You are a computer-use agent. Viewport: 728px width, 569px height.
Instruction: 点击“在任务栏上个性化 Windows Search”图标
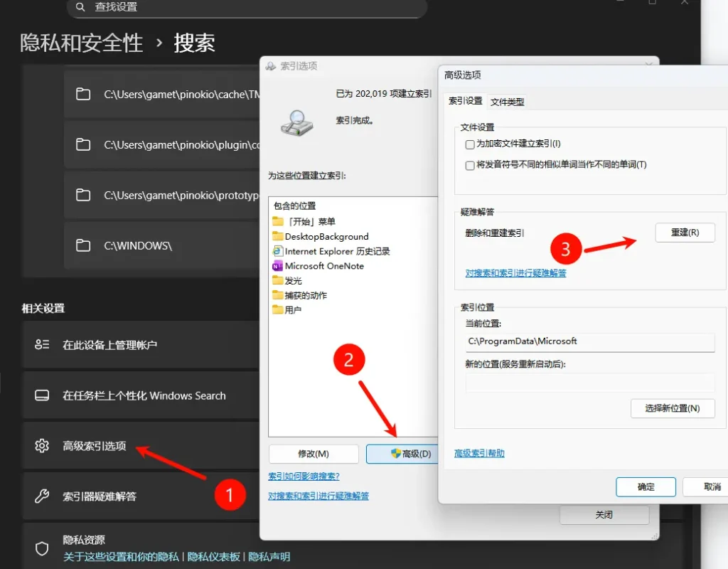tap(42, 395)
